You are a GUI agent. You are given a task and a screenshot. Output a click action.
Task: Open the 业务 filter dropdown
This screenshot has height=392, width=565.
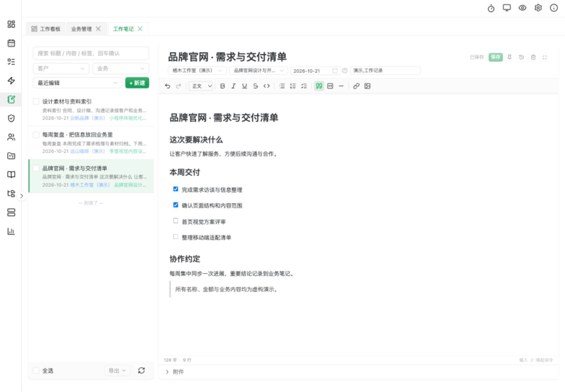coord(120,68)
